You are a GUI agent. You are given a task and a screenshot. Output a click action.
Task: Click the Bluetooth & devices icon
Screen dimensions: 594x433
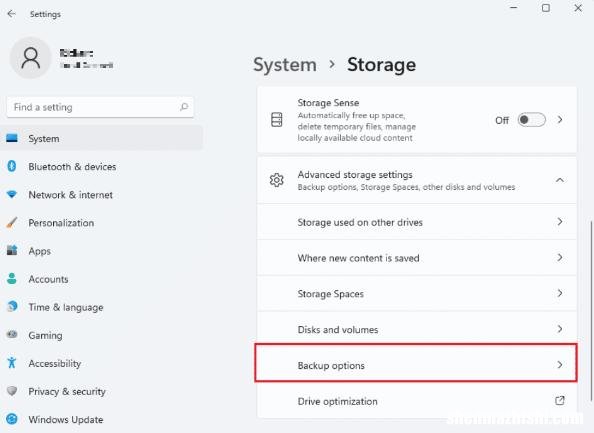coord(12,166)
